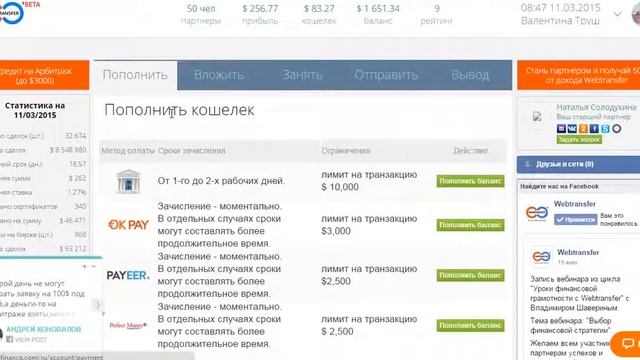Click the Webtransfer post author name
Image resolution: width=640 pixels, height=360 pixels.
click(x=578, y=252)
